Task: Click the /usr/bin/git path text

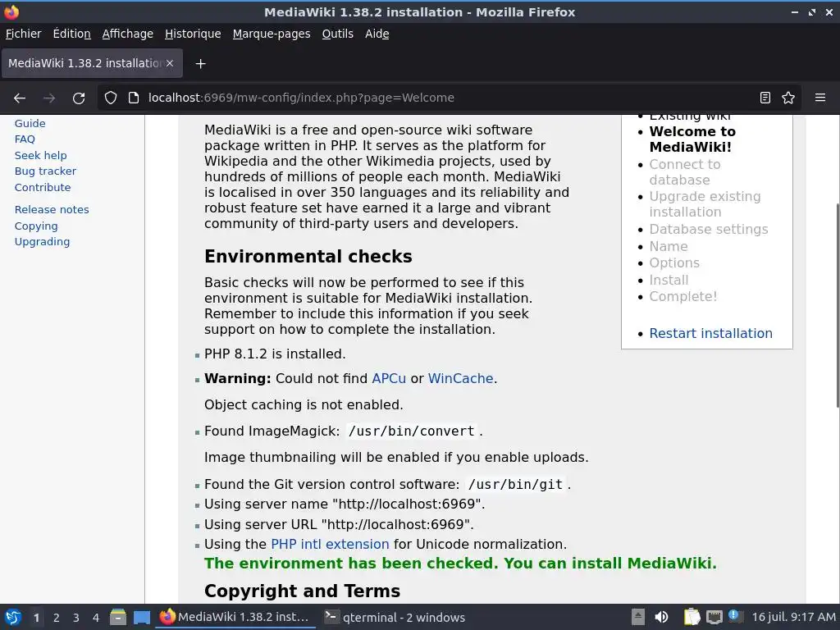Action: click(515, 484)
